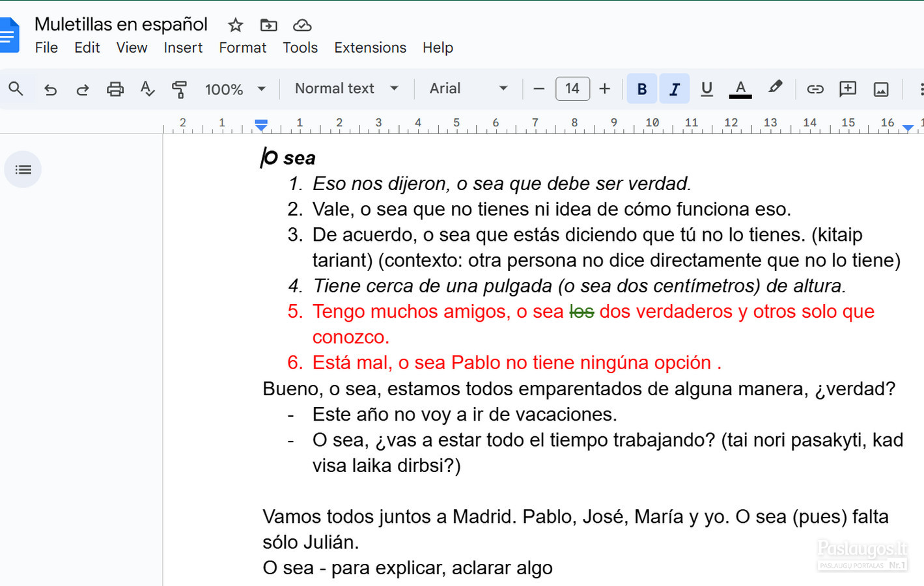Decrease font size with minus button
The height and width of the screenshot is (586, 924).
pyautogui.click(x=539, y=89)
